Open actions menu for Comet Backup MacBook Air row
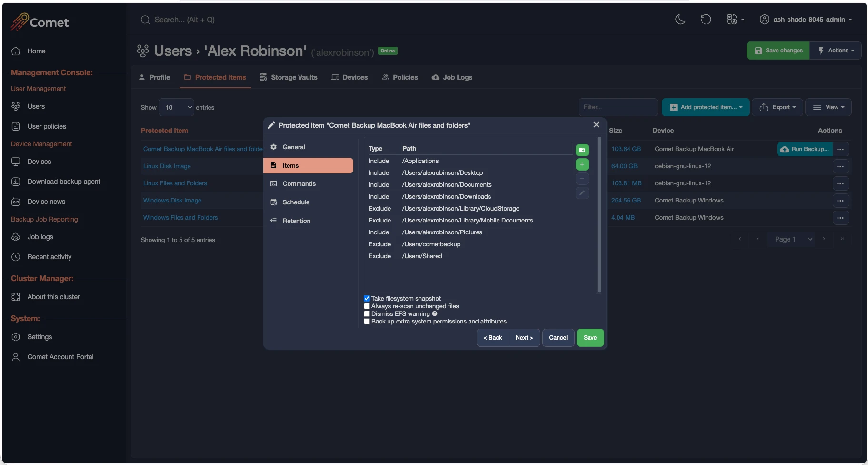Viewport: 868px width, 465px height. pos(840,149)
